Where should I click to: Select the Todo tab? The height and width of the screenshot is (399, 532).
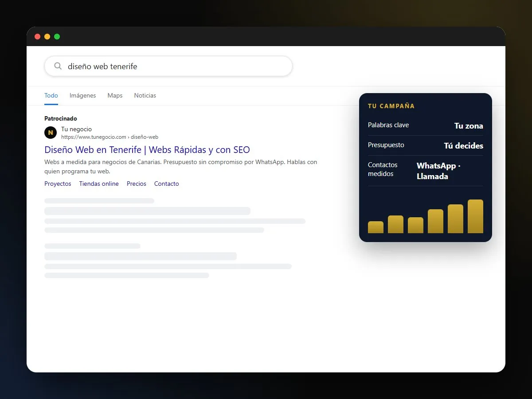pyautogui.click(x=51, y=95)
